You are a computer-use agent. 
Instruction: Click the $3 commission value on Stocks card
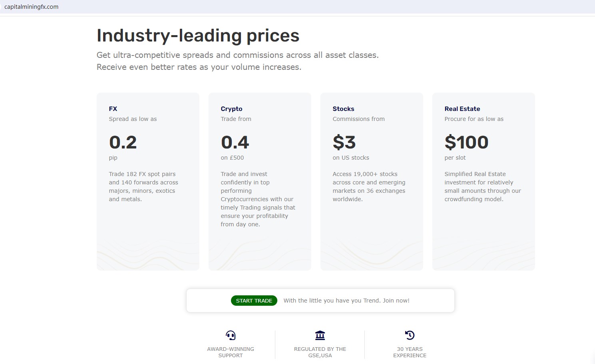(344, 142)
